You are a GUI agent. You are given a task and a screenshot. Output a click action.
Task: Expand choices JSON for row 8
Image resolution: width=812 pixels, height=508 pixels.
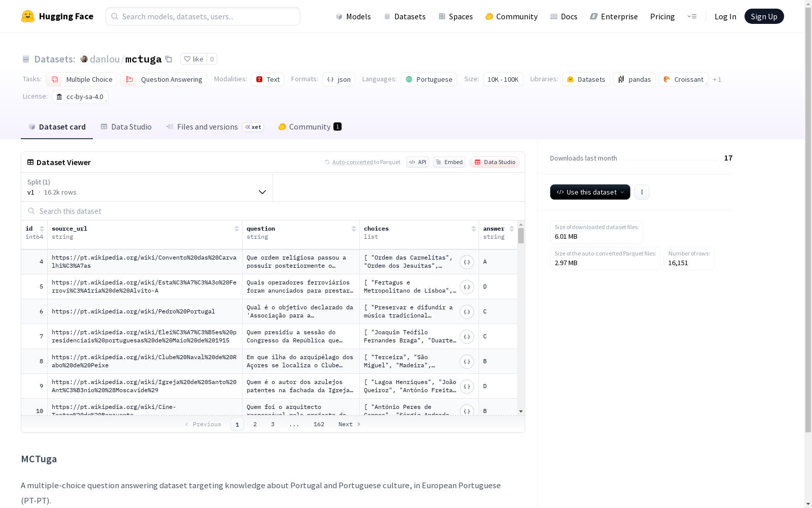pyautogui.click(x=467, y=362)
